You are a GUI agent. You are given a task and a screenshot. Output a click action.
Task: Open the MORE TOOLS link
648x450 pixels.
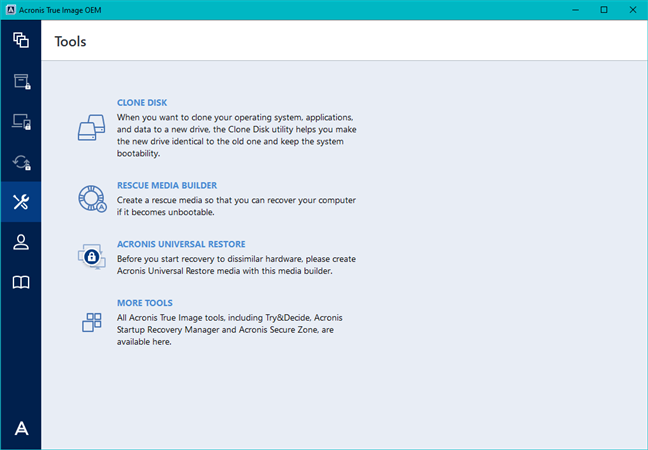click(145, 303)
